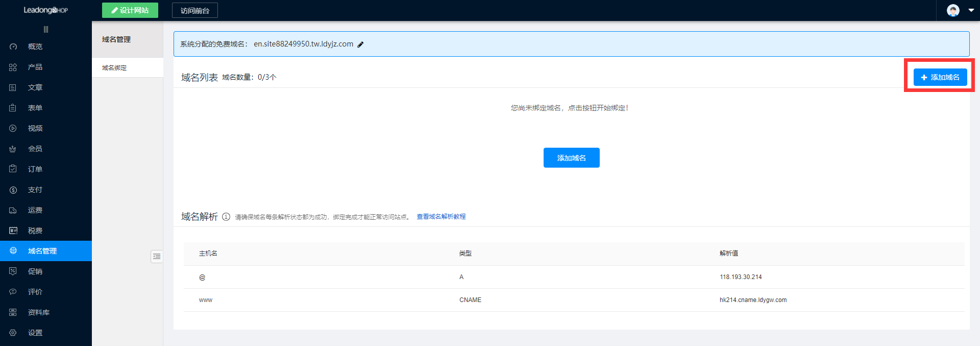
Task: Toggle the submenu panel collapse button
Action: pyautogui.click(x=157, y=256)
